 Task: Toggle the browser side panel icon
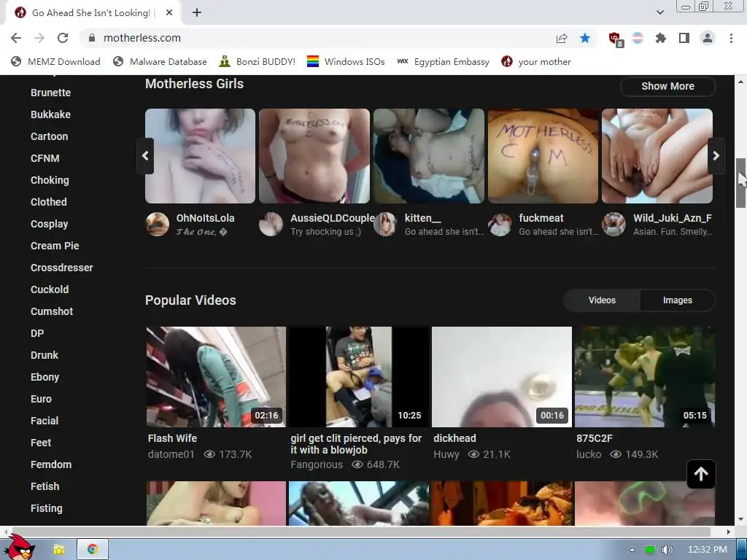click(x=684, y=38)
